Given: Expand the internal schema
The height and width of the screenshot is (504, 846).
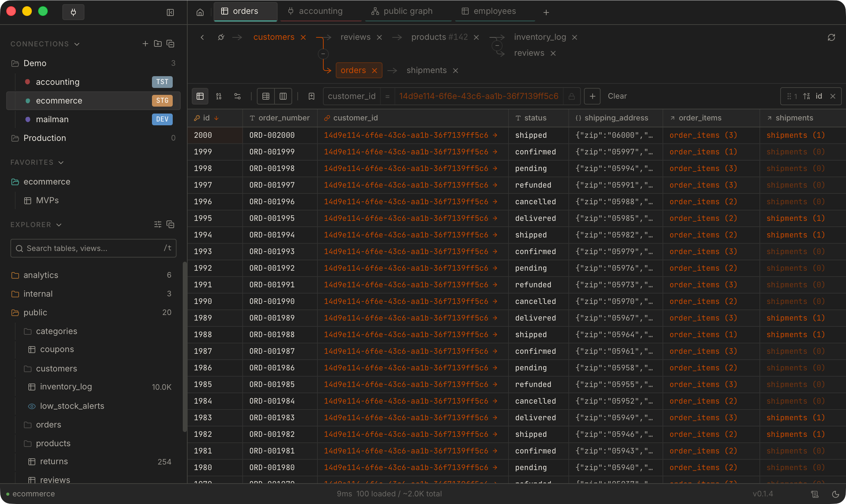Looking at the screenshot, I should [x=93, y=294].
